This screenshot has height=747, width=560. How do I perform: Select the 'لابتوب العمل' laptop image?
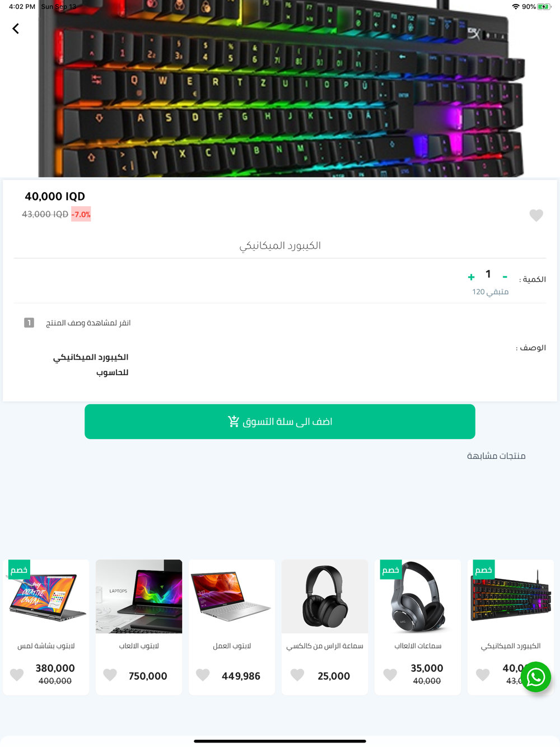[232, 596]
